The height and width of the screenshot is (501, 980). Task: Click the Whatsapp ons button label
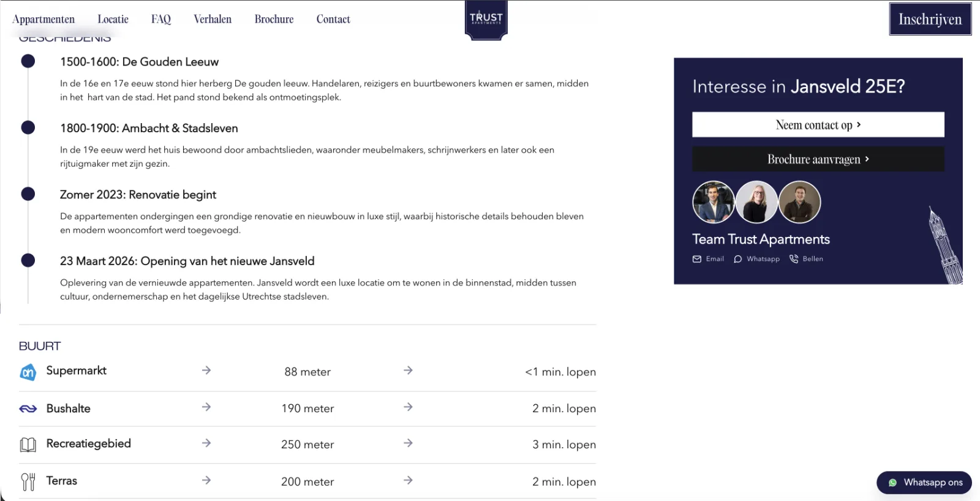[x=933, y=483]
